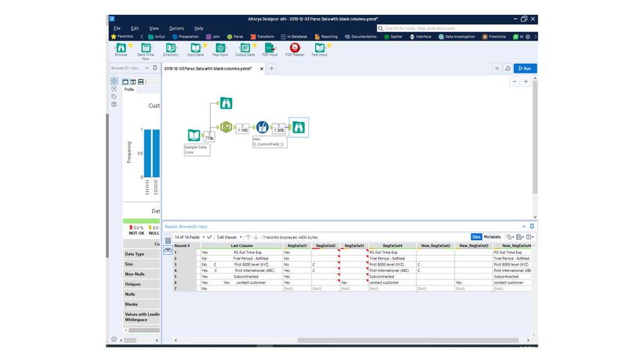Open the copy options dropdown in Results
Screen dimensions: 644x362
pos(511,237)
